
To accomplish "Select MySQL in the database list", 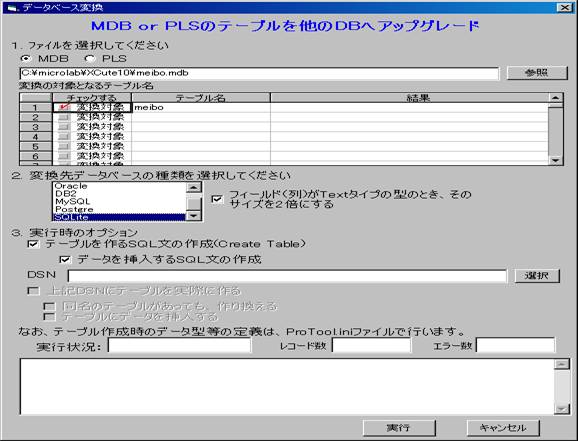I will 73,201.
